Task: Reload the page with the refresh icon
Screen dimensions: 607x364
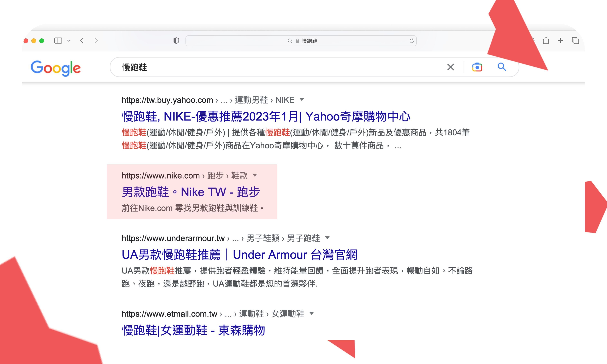Action: pyautogui.click(x=411, y=41)
